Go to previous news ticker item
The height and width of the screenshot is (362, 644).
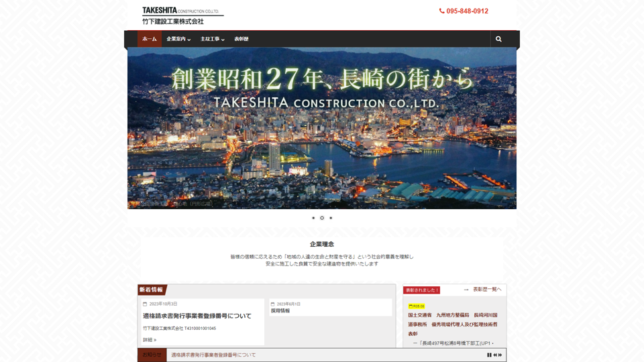tap(495, 355)
